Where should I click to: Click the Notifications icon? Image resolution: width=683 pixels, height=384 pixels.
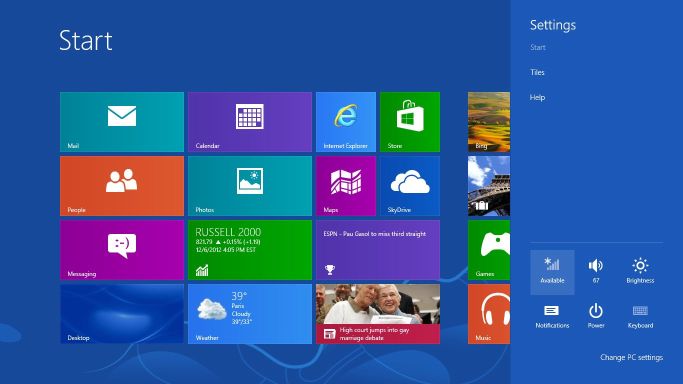(552, 317)
